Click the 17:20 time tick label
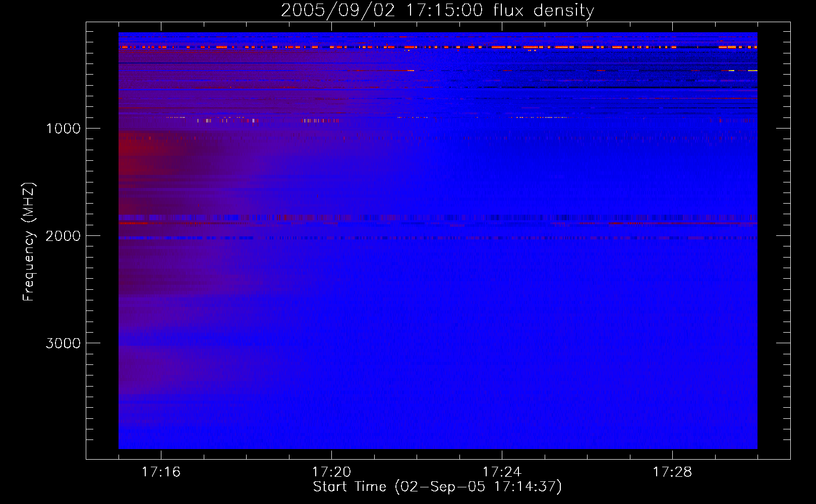The width and height of the screenshot is (816, 504). pyautogui.click(x=331, y=472)
